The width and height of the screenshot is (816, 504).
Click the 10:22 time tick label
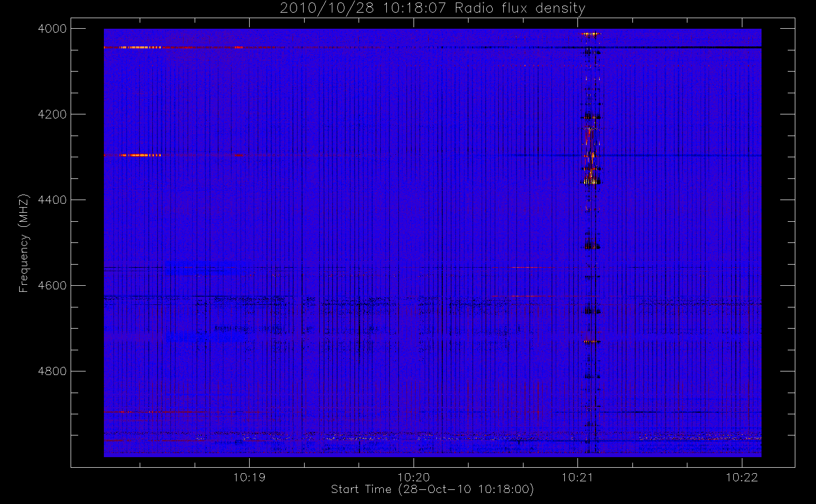[x=741, y=477]
